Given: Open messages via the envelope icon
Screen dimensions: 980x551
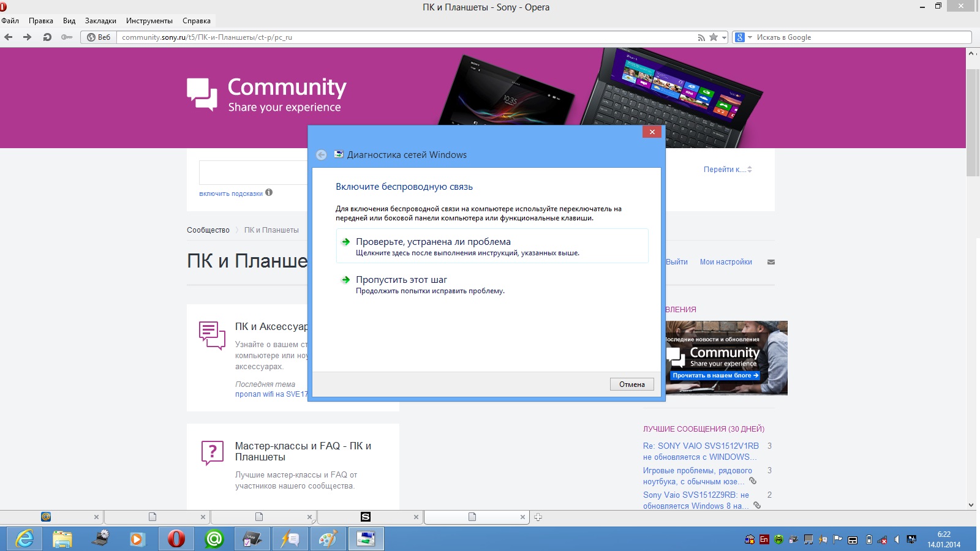Looking at the screenshot, I should (x=771, y=262).
